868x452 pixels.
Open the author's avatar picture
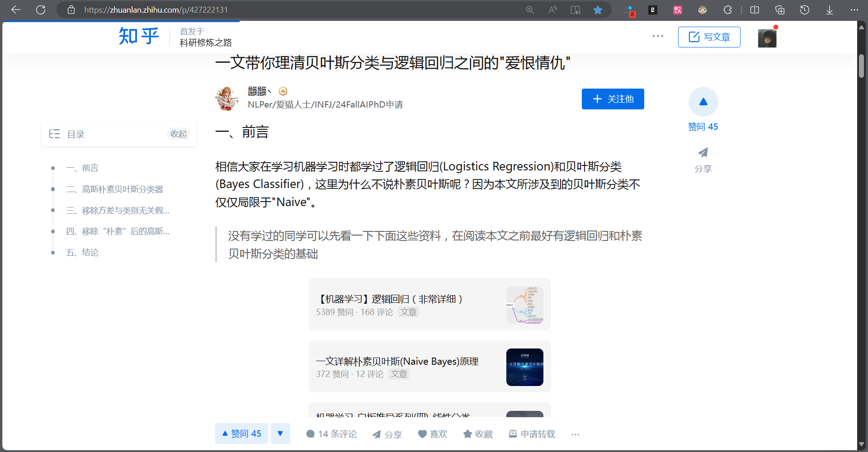pyautogui.click(x=227, y=99)
